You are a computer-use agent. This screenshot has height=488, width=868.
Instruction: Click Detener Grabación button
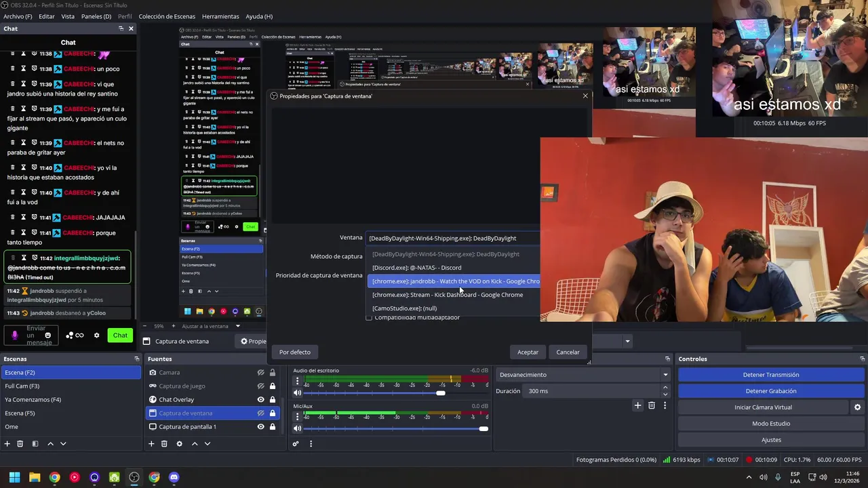coord(771,391)
